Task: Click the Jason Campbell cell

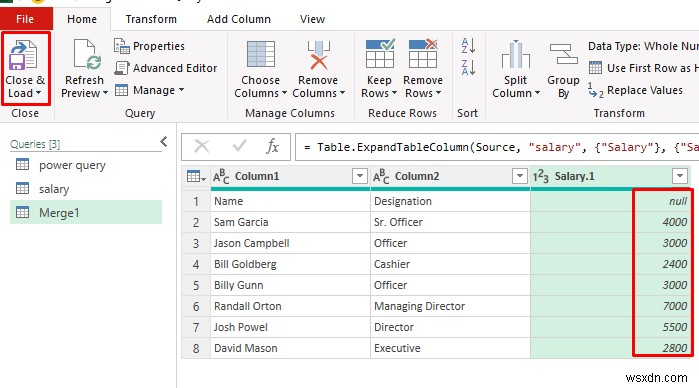Action: tap(290, 243)
